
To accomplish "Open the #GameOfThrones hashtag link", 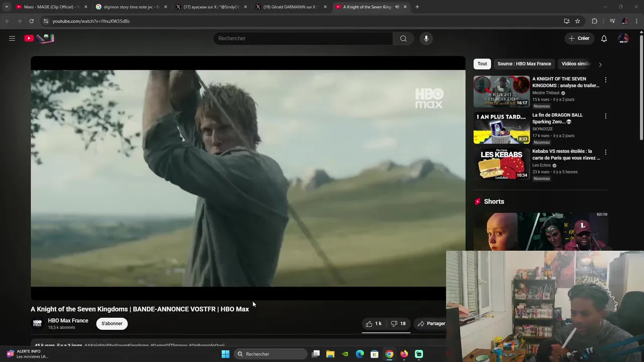I will pyautogui.click(x=169, y=345).
